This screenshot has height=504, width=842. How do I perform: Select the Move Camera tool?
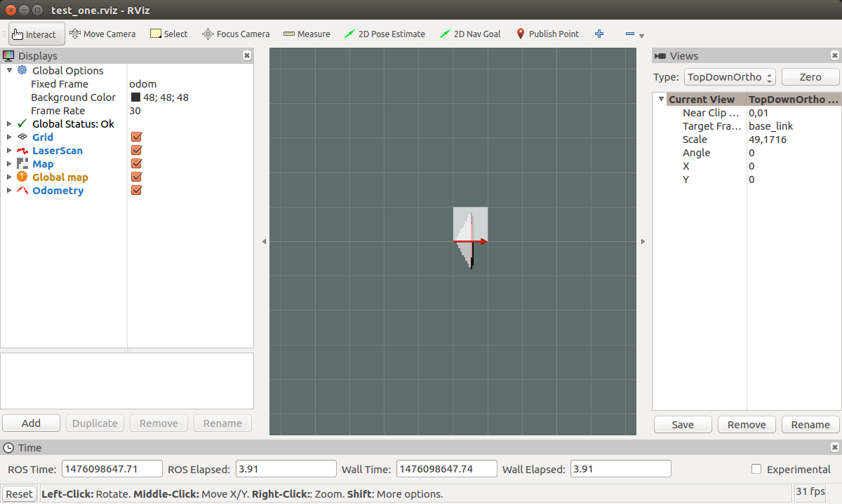coord(102,34)
